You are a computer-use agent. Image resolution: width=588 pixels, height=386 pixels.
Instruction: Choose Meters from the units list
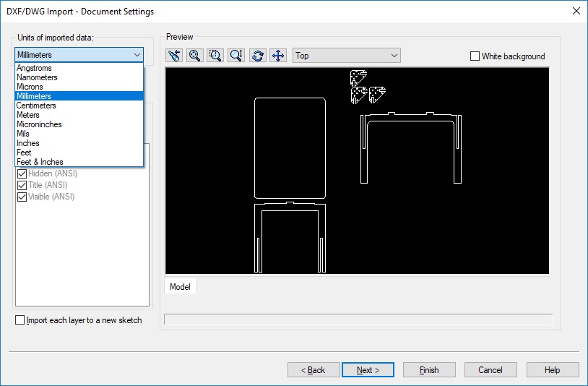click(x=79, y=115)
